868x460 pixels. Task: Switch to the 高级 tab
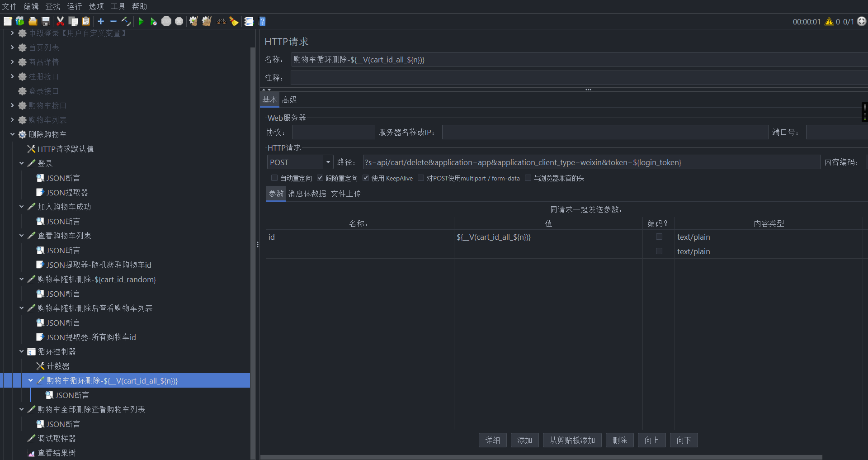(289, 100)
